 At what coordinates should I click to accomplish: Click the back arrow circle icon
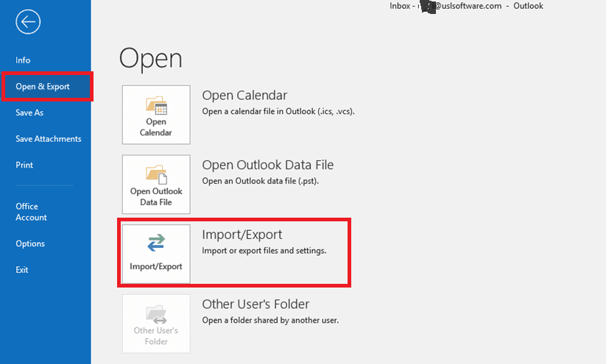tap(28, 22)
